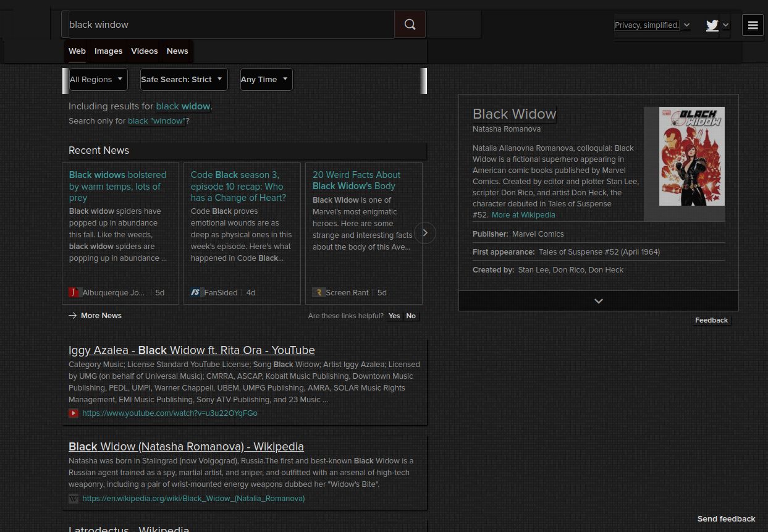The width and height of the screenshot is (768, 532).
Task: Click the Wikipedia favicon in second result
Action: click(74, 499)
